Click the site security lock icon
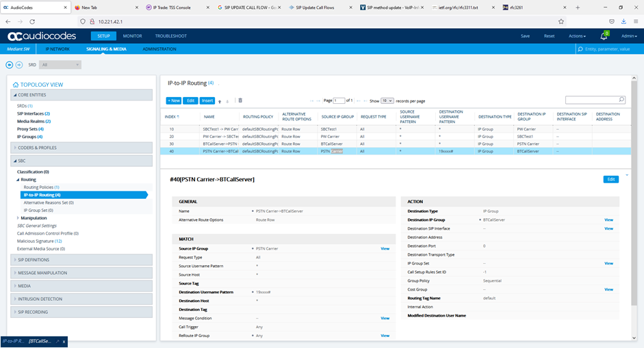 point(92,21)
